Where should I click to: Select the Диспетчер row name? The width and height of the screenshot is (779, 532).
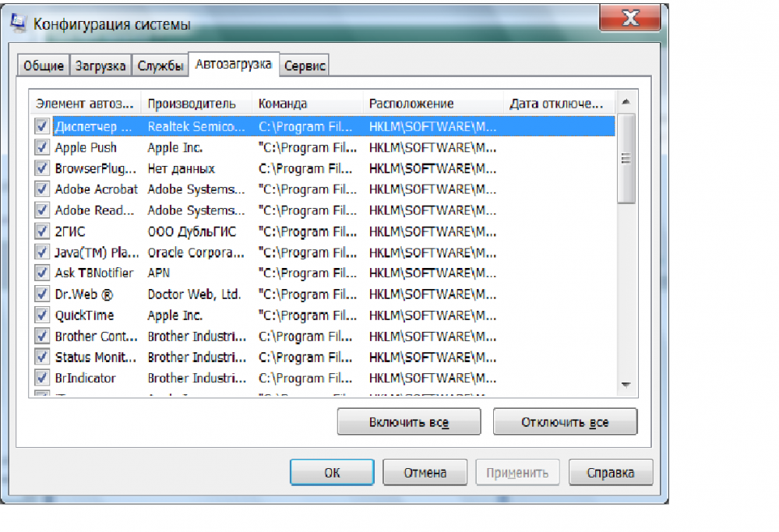click(x=93, y=127)
